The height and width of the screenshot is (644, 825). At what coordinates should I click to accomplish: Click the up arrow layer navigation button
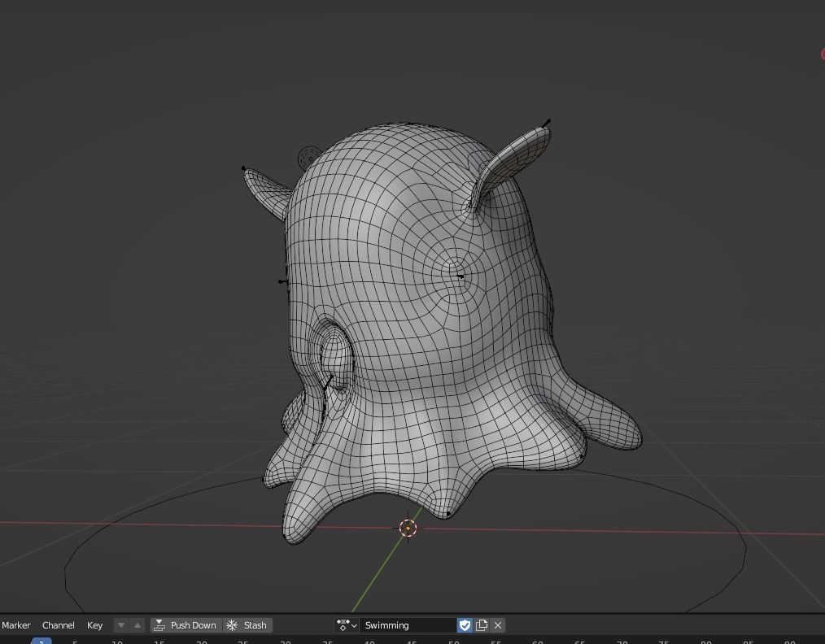click(137, 625)
